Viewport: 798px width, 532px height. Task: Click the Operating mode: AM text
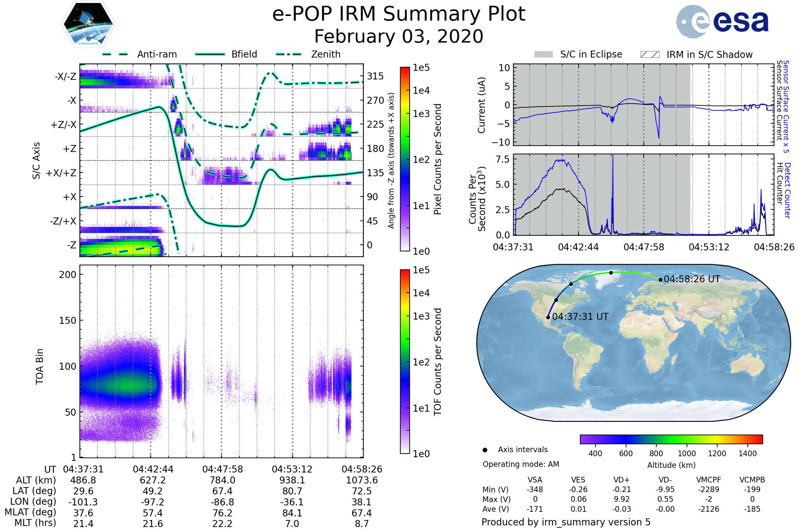click(x=521, y=464)
